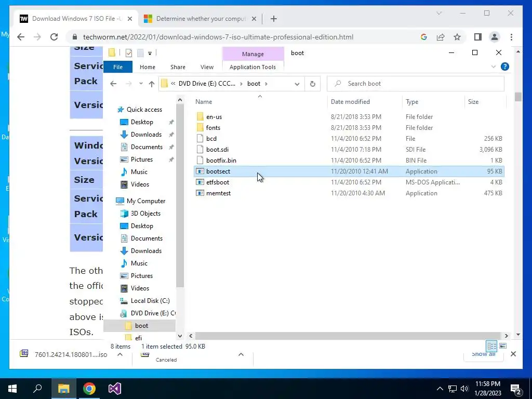The image size is (532, 399).
Task: Switch to Determine whether your computer tab
Action: pos(201,19)
